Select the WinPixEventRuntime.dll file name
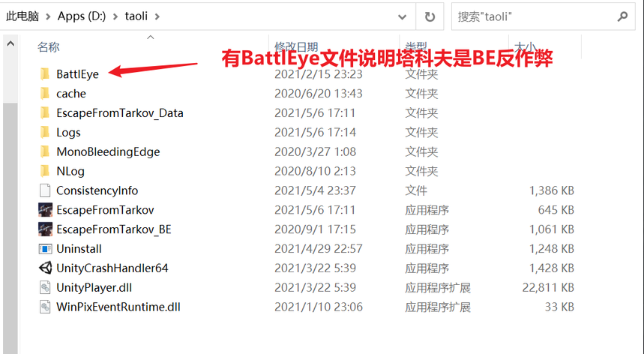 118,307
